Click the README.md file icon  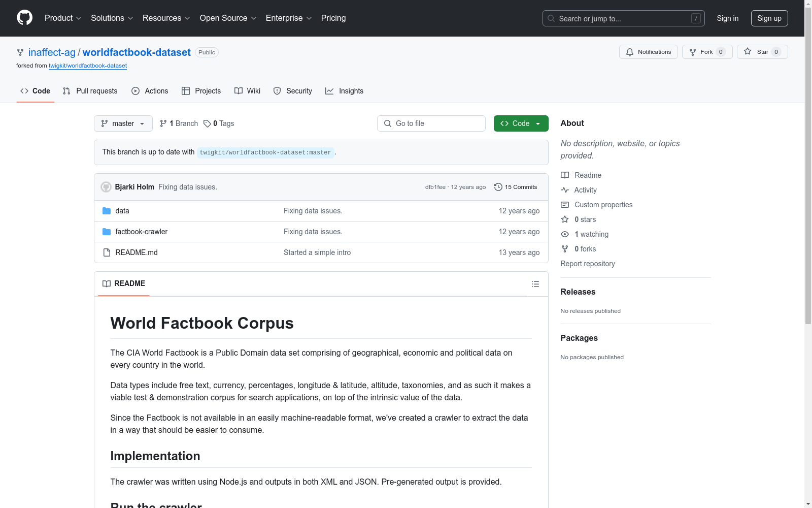tap(107, 252)
